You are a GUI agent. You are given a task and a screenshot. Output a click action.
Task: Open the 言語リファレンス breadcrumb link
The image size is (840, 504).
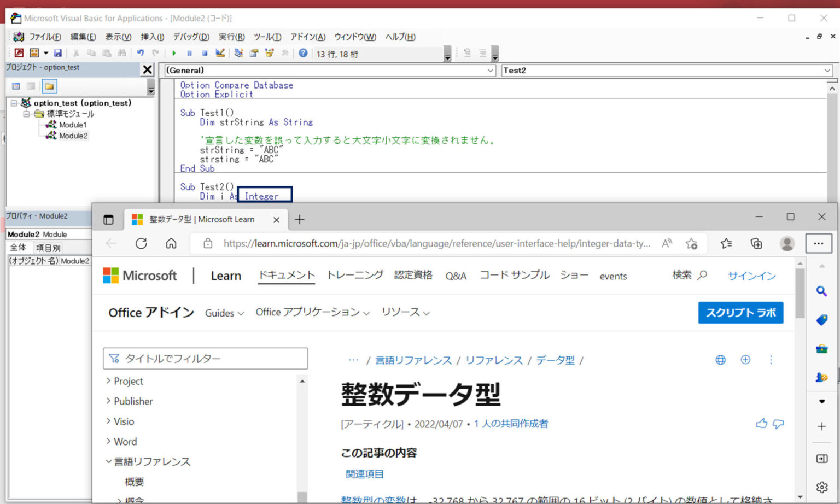(x=413, y=360)
